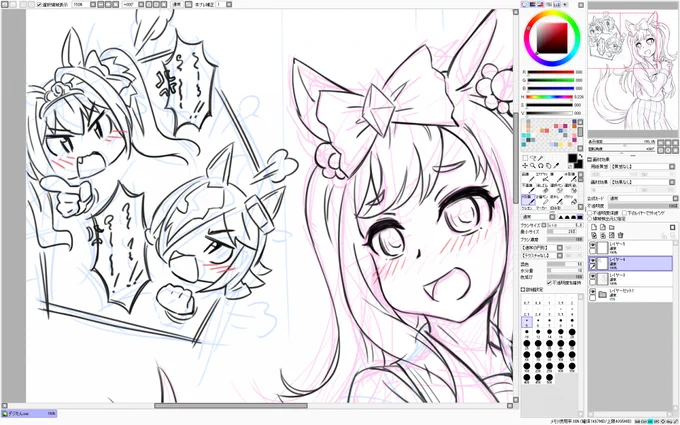Select the flattest brush edge shape icon
The image size is (680, 425).
click(580, 217)
